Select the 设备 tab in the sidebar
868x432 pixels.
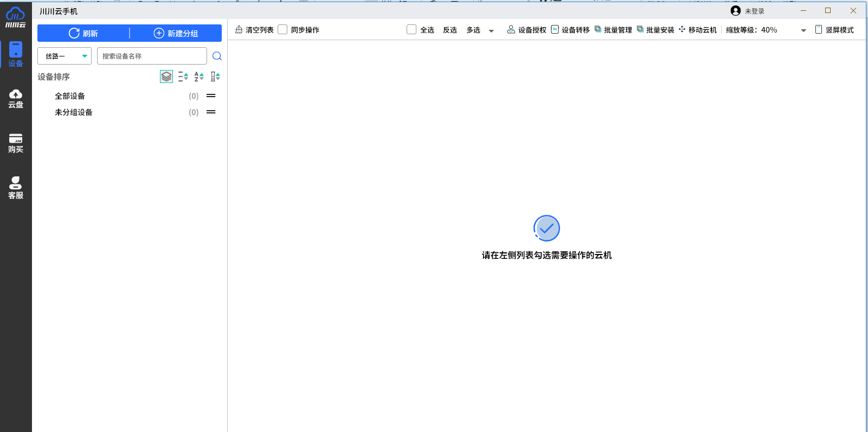tap(16, 55)
